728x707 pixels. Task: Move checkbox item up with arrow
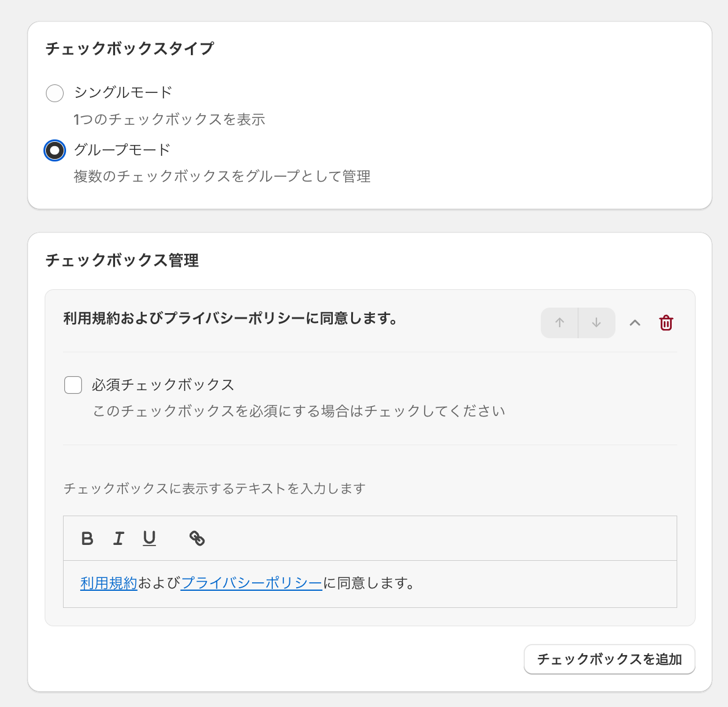560,323
